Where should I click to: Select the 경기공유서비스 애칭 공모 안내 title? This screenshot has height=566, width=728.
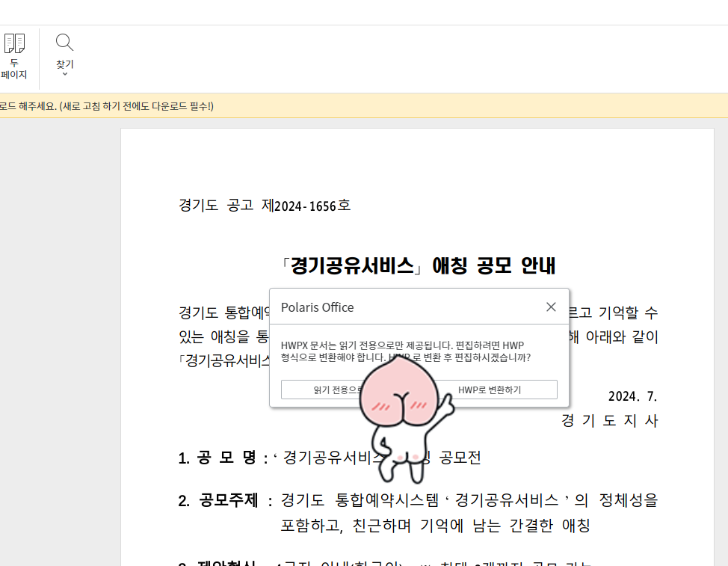tap(420, 265)
